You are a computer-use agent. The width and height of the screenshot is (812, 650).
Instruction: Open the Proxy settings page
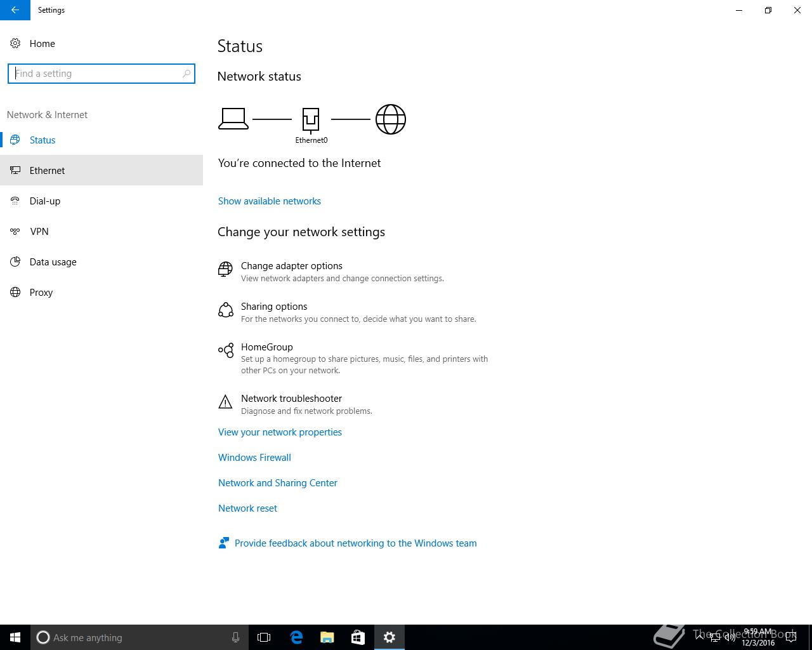[101, 292]
